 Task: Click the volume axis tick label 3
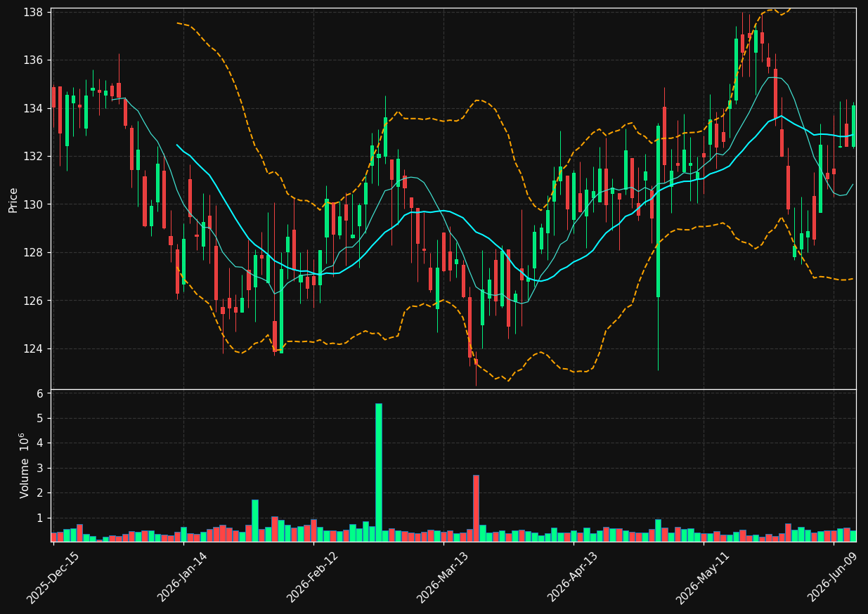41,468
